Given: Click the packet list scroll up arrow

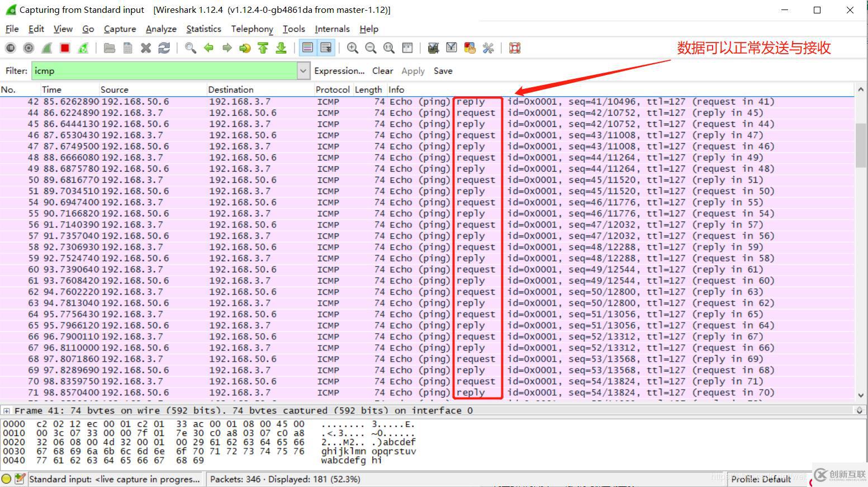Looking at the screenshot, I should coord(861,89).
